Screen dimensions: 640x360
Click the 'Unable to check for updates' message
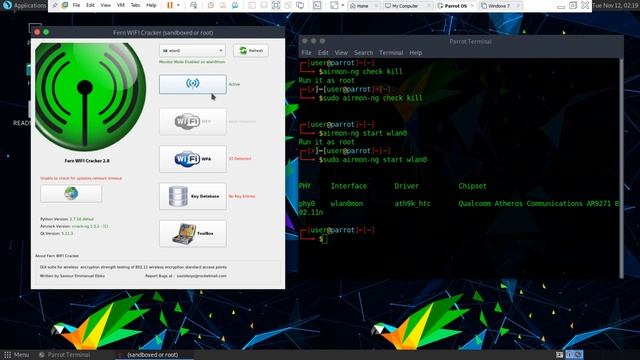(81, 178)
